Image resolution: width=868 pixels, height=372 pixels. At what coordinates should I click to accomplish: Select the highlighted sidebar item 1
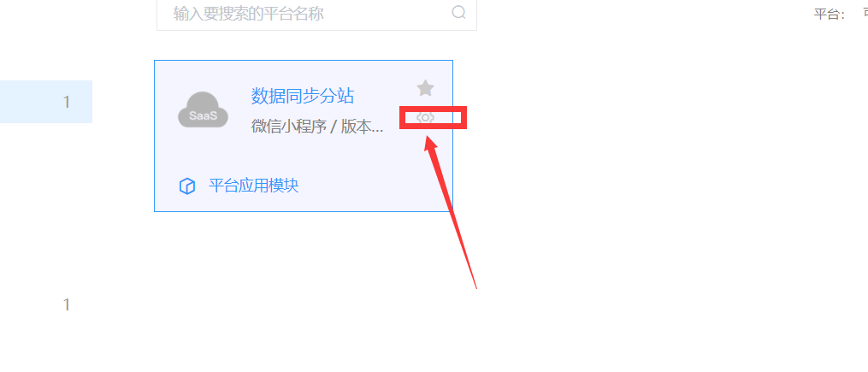coord(67,102)
